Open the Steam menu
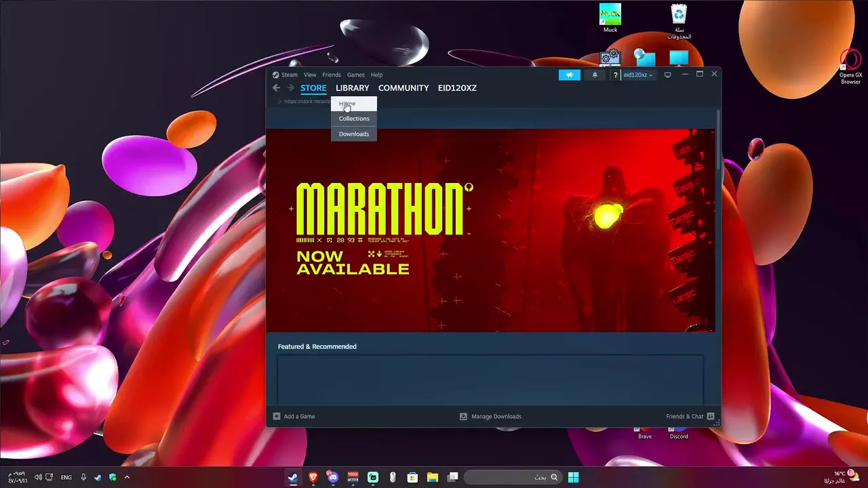Viewport: 868px width, 488px height. [290, 75]
